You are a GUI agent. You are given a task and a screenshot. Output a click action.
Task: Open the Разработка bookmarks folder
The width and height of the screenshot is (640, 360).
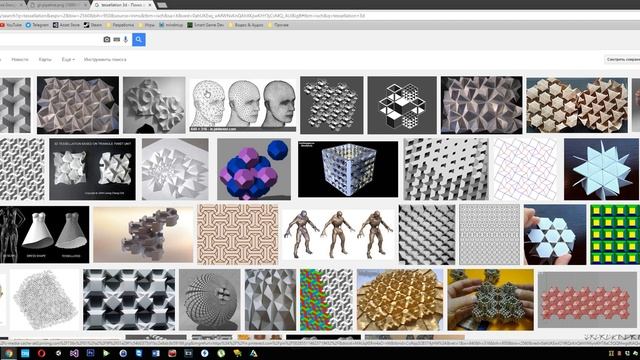(x=120, y=25)
